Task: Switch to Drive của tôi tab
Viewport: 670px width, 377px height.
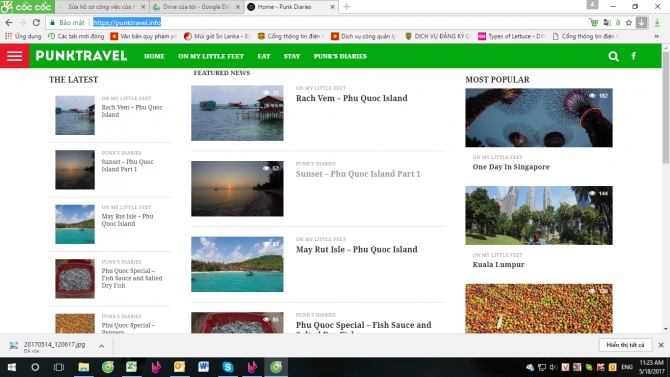Action: coord(197,7)
